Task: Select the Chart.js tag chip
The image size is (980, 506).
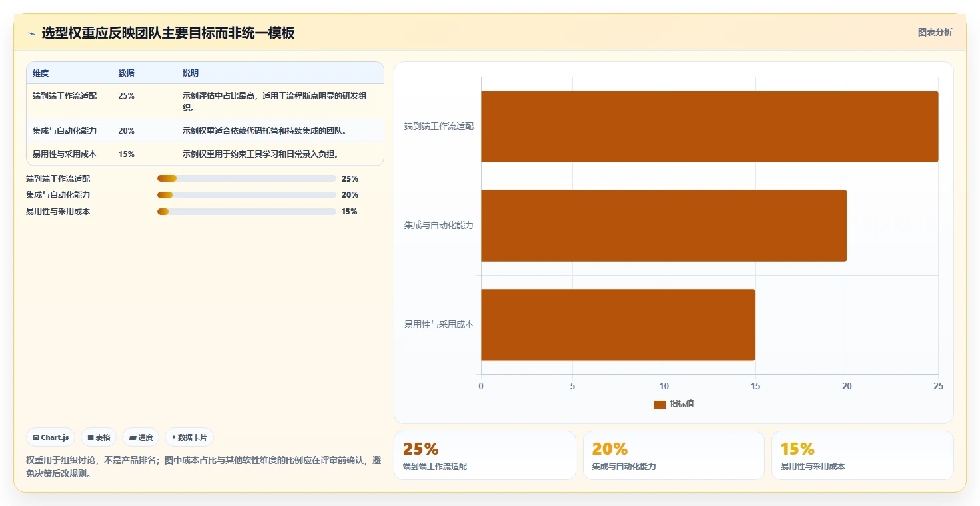Action: coord(51,437)
